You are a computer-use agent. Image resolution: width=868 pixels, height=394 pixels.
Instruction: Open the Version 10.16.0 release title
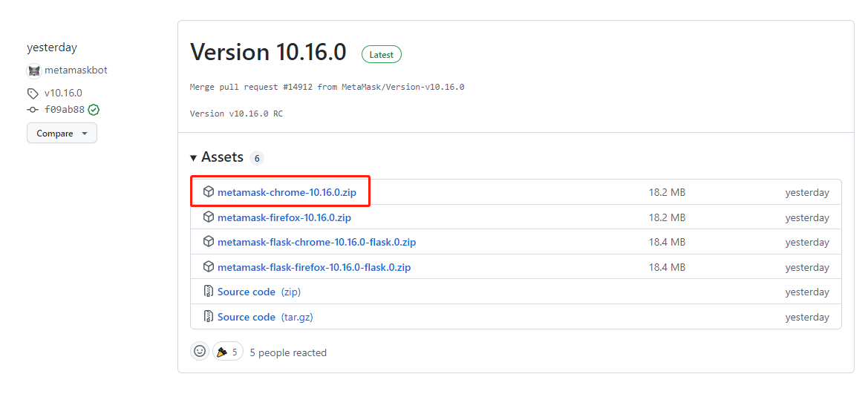(268, 52)
